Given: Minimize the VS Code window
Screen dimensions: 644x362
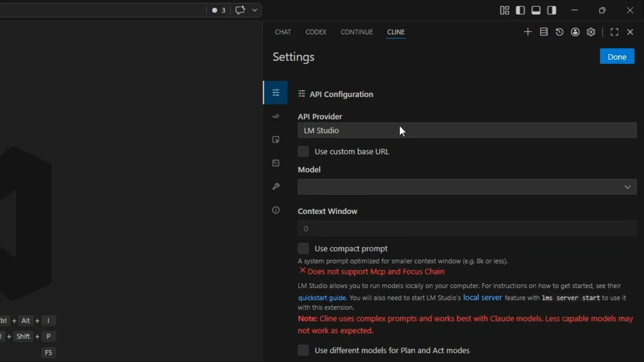Looking at the screenshot, I should 575,10.
